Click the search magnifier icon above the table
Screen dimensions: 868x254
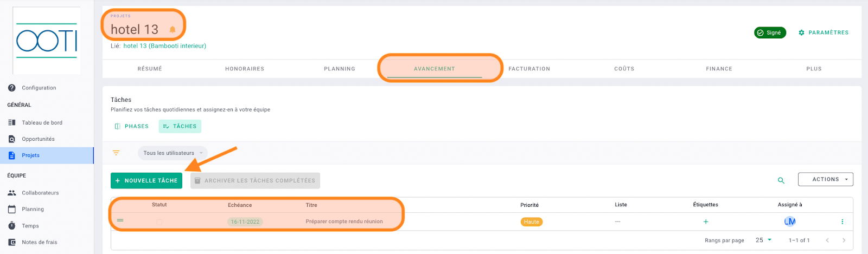pos(781,180)
